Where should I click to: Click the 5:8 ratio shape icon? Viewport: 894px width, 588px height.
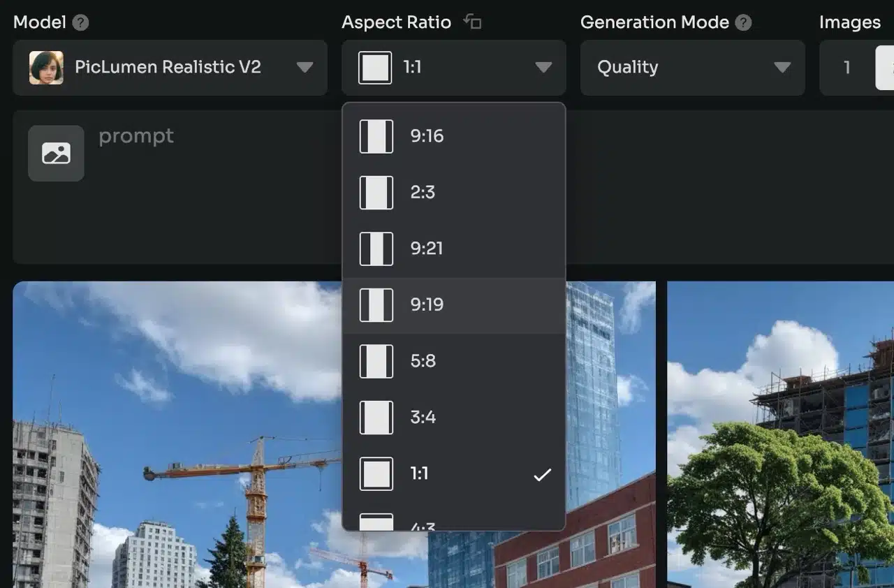(x=376, y=361)
